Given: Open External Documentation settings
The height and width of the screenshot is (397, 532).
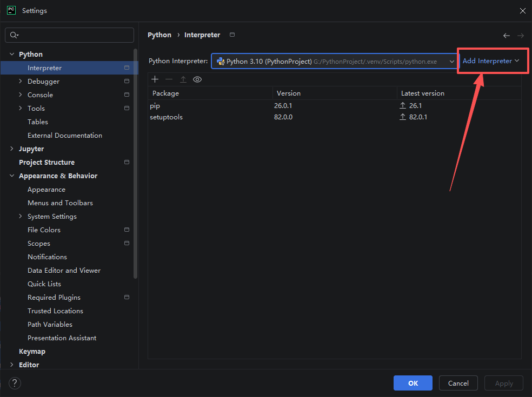Looking at the screenshot, I should click(65, 135).
